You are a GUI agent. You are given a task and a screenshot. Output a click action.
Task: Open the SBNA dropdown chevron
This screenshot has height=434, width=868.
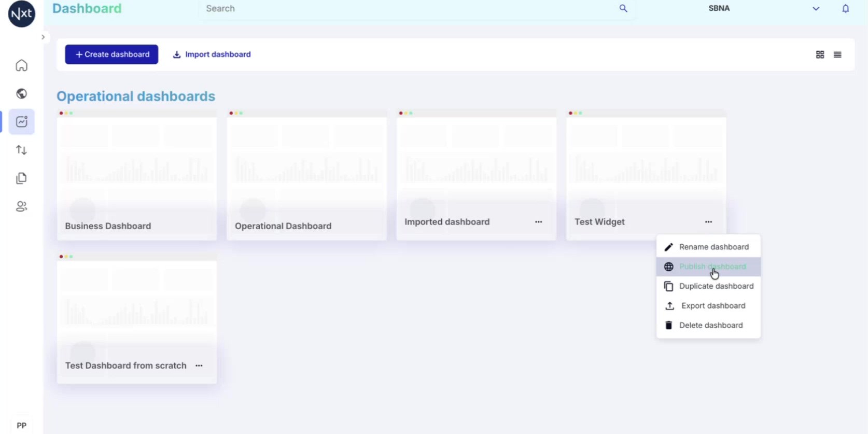pos(816,8)
